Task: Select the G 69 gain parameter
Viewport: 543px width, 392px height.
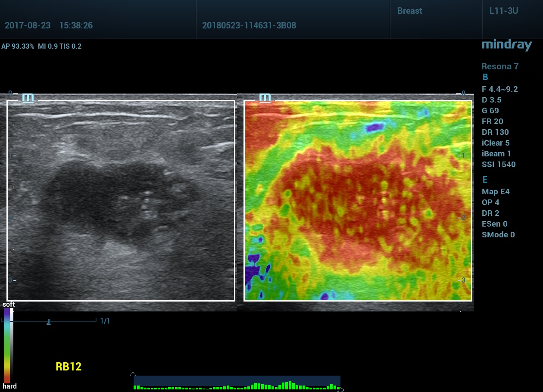Action: click(490, 111)
